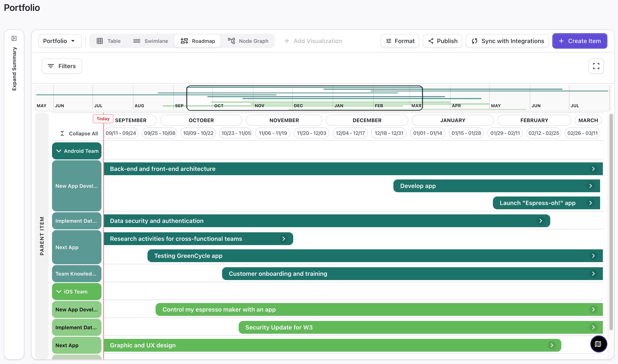Screen dimensions: 618x364
Task: Click the 10/09 - 10/22 sprint pill
Action: pos(198,133)
